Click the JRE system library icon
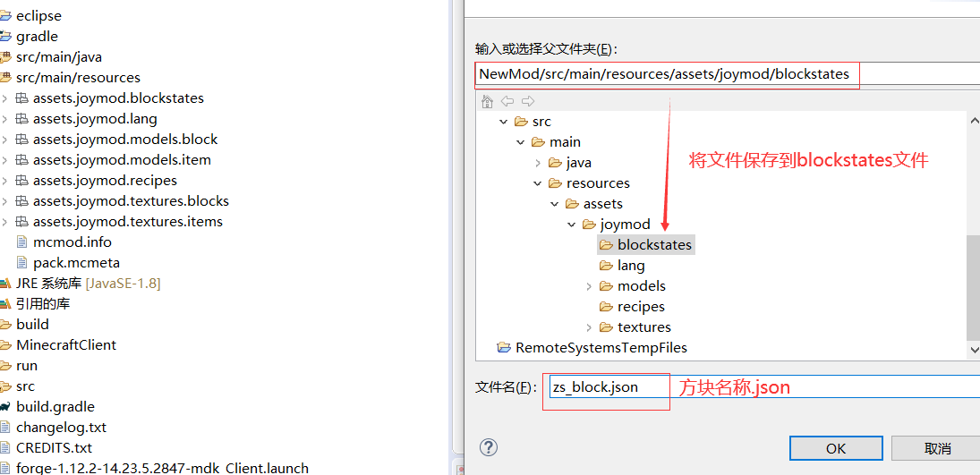 click(5, 284)
